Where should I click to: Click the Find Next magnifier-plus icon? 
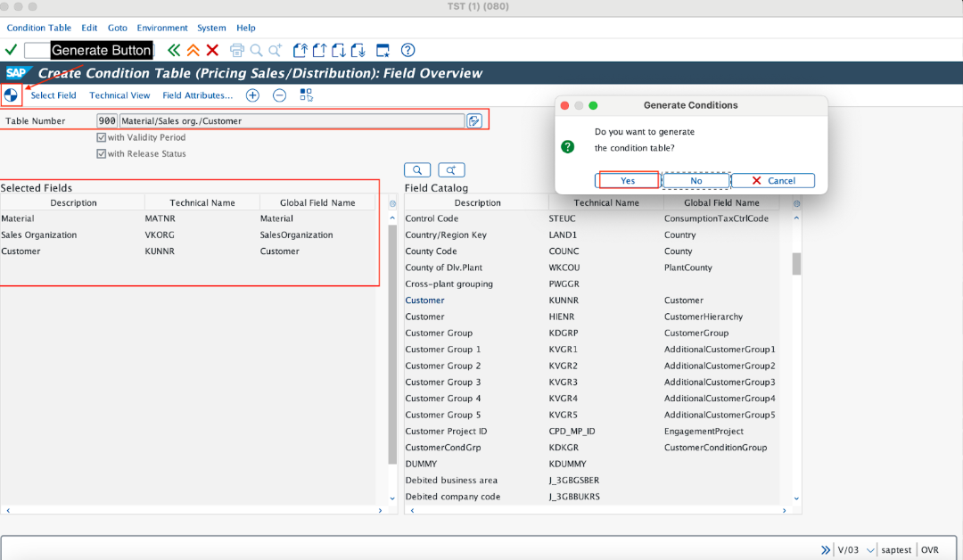tap(276, 50)
